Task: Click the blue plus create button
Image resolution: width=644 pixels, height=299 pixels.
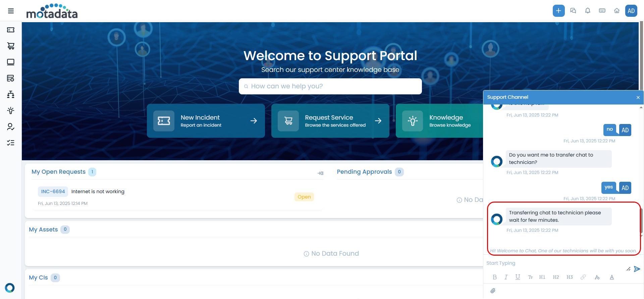Action: coord(558,11)
